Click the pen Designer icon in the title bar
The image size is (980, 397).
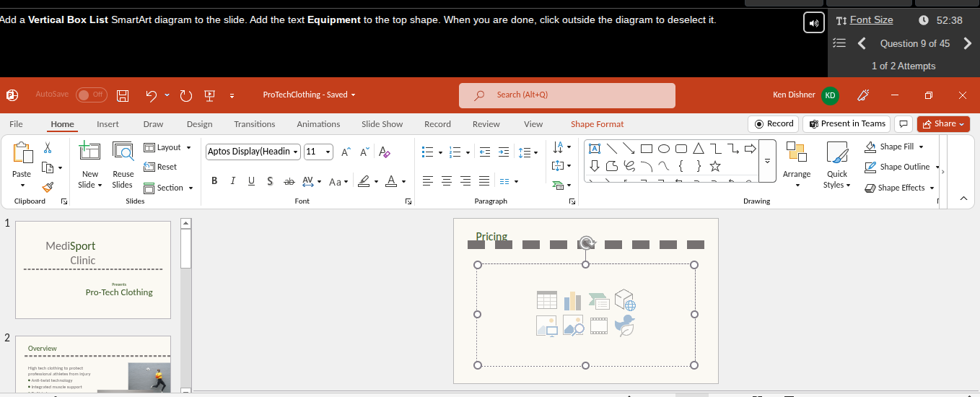click(x=862, y=95)
